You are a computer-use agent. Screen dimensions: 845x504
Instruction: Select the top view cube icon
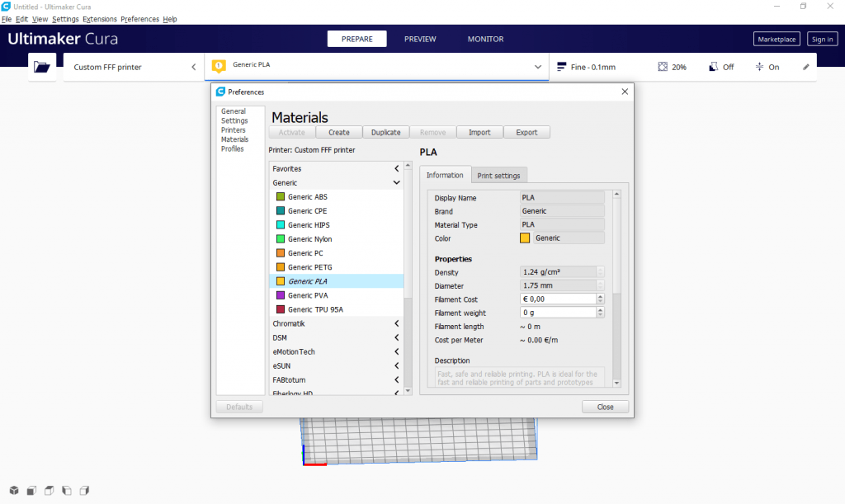(49, 491)
